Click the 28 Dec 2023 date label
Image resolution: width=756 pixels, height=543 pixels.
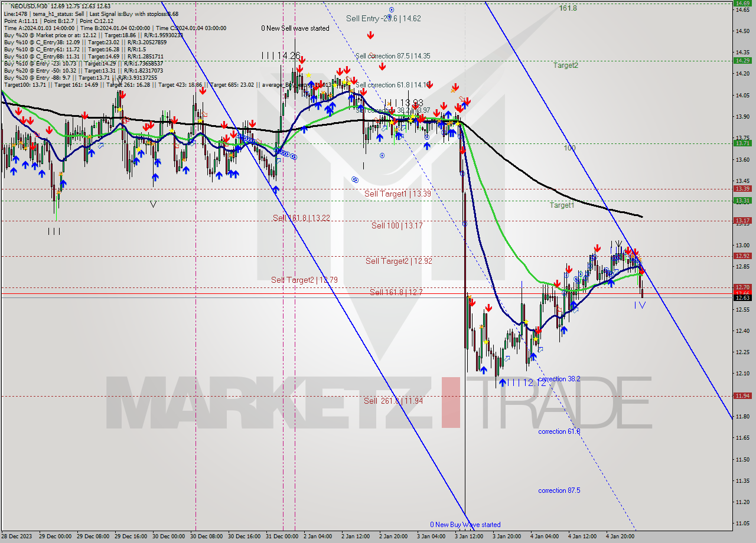click(17, 537)
